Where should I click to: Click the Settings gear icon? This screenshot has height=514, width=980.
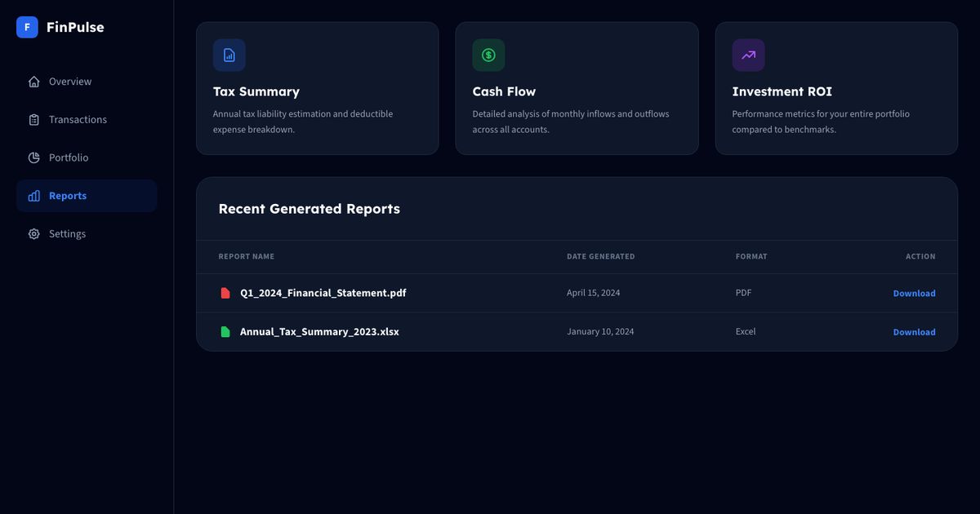tap(33, 234)
